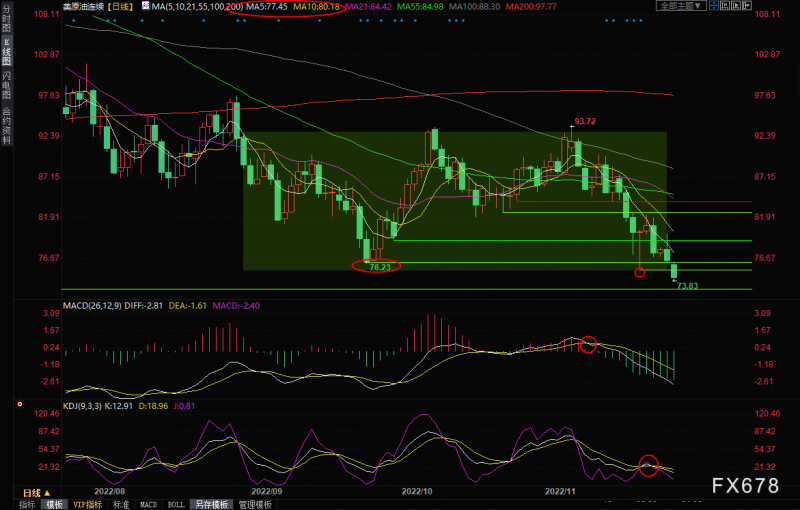Click the MA21:84.42 value

click(x=368, y=7)
